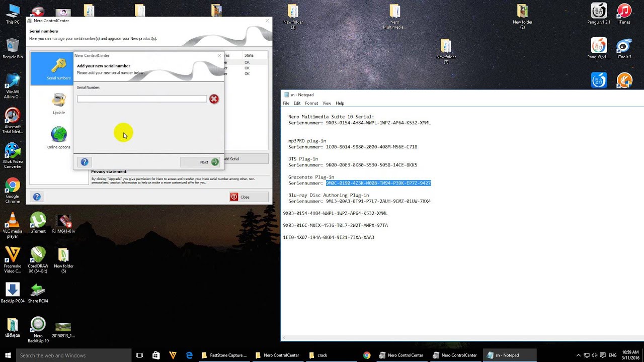
Task: Open the Update section in Nero ControlCenter
Action: (x=59, y=104)
